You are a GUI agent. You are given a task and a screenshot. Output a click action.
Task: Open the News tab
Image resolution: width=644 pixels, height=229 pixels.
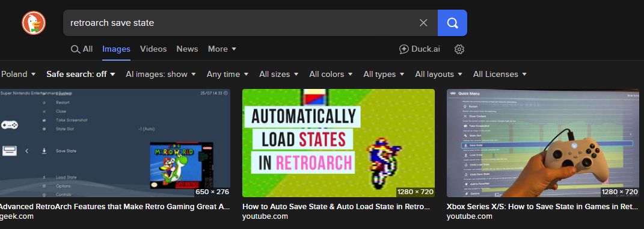(187, 49)
